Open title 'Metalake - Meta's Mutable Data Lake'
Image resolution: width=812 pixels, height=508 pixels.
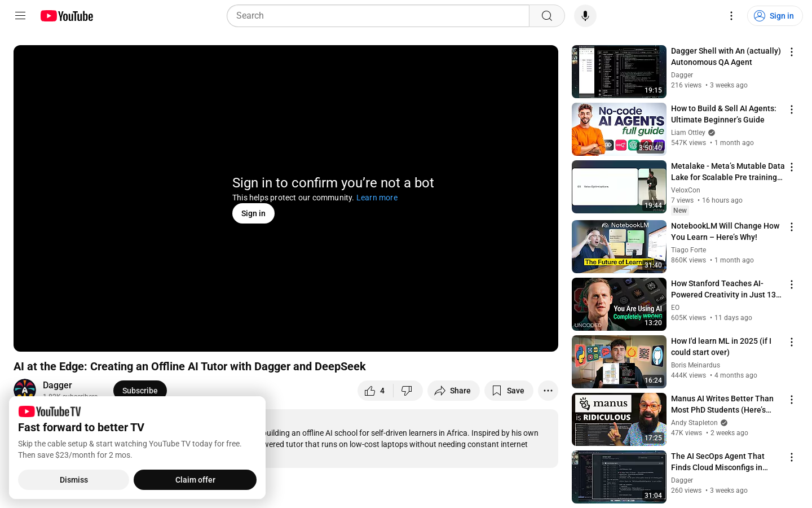(x=727, y=172)
